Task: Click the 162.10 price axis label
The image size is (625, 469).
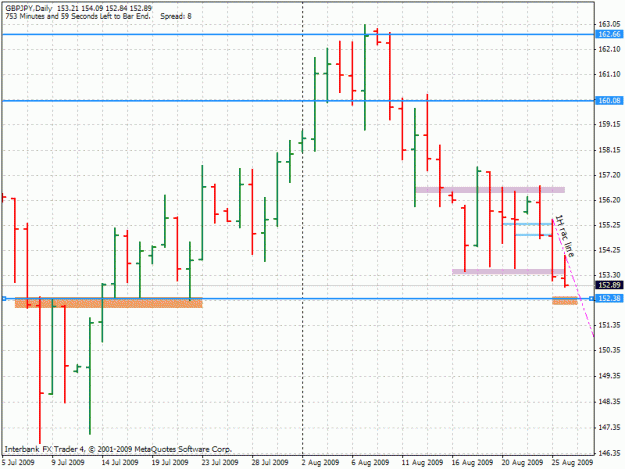Action: click(609, 49)
